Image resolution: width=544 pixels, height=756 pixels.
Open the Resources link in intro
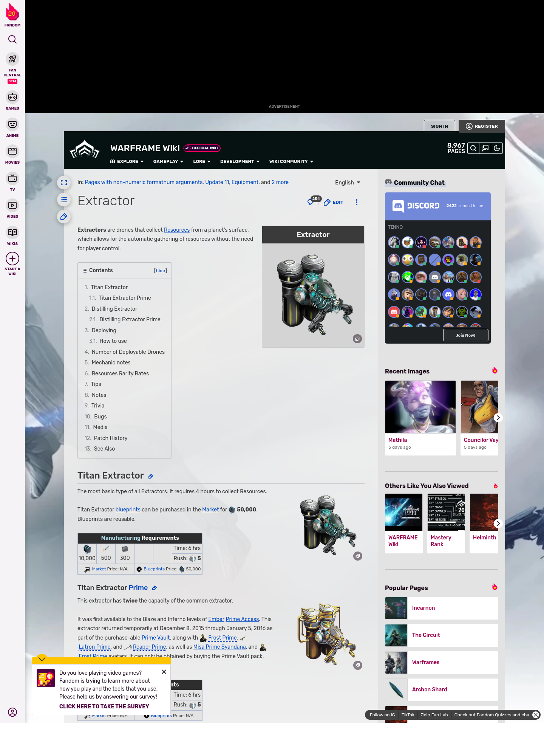[x=177, y=230]
